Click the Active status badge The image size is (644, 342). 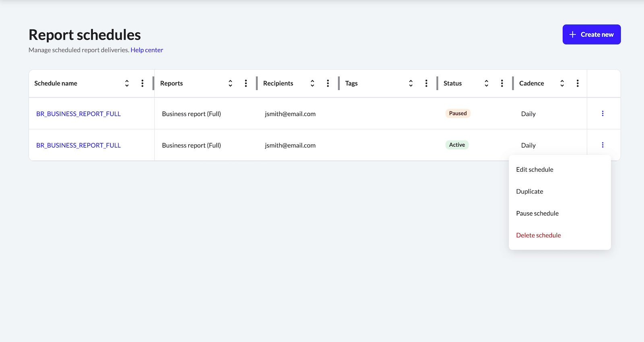457,145
